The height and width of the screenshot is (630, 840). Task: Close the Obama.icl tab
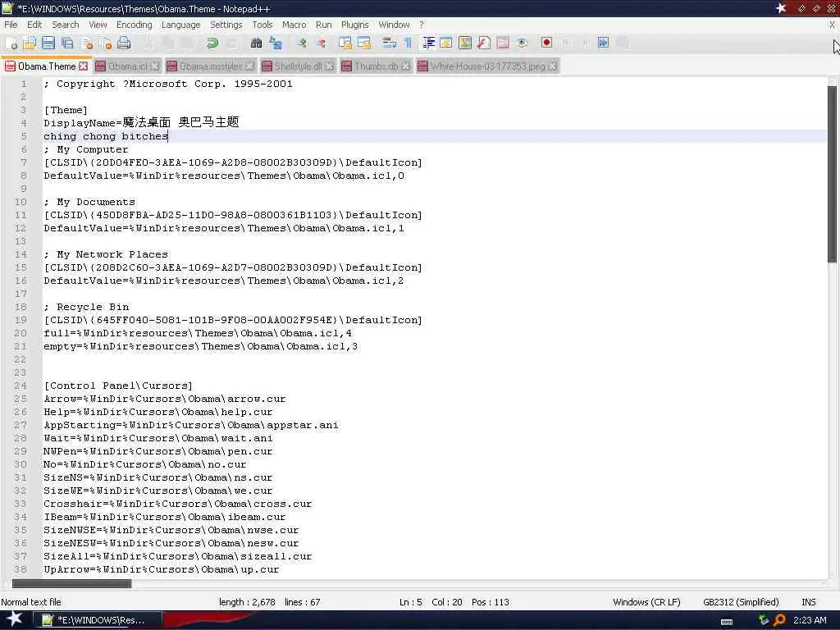coord(154,66)
